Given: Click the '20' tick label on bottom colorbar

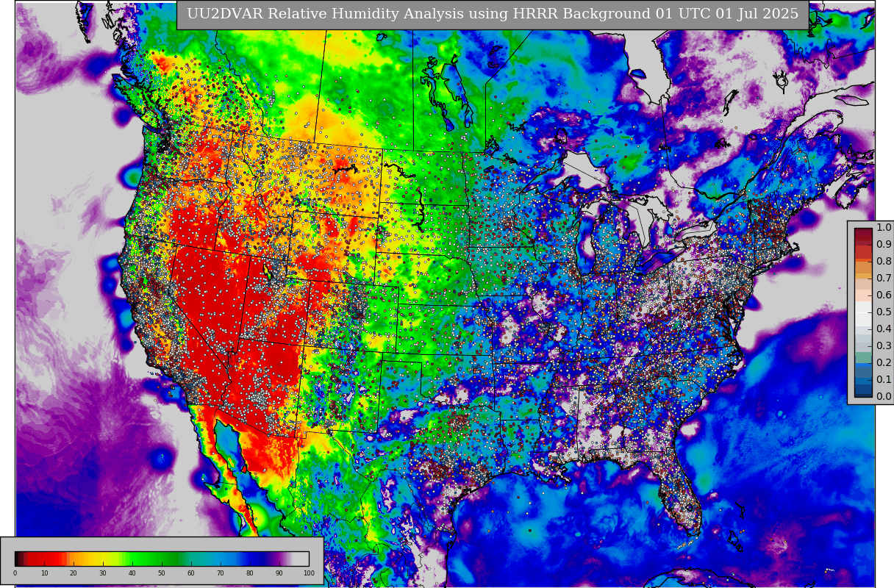Looking at the screenshot, I should point(74,573).
